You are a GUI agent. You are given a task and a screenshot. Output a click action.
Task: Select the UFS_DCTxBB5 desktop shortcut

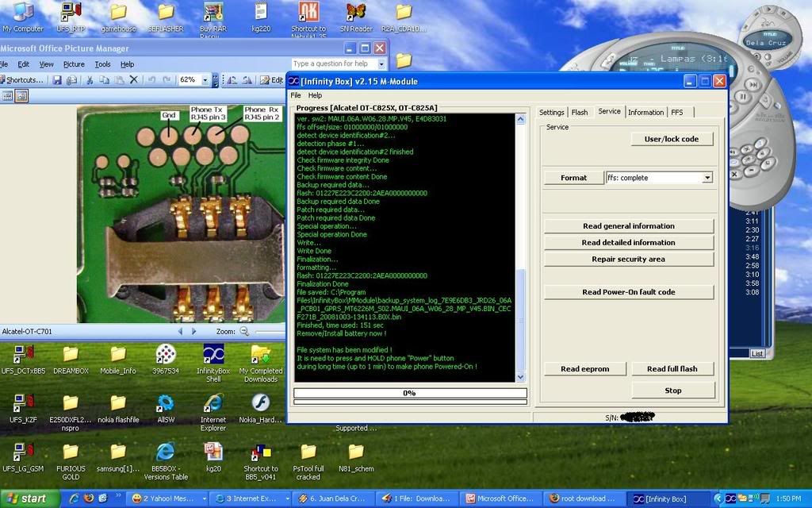[x=23, y=354]
